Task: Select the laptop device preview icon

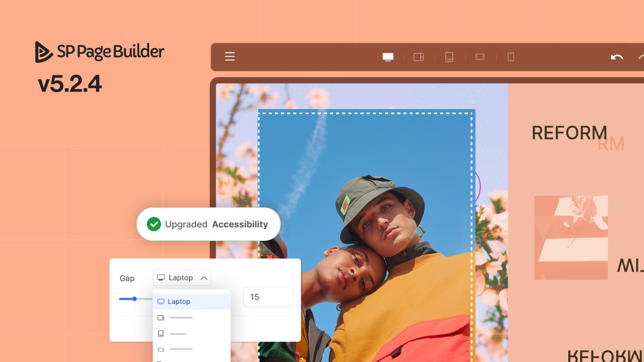Action: [419, 57]
